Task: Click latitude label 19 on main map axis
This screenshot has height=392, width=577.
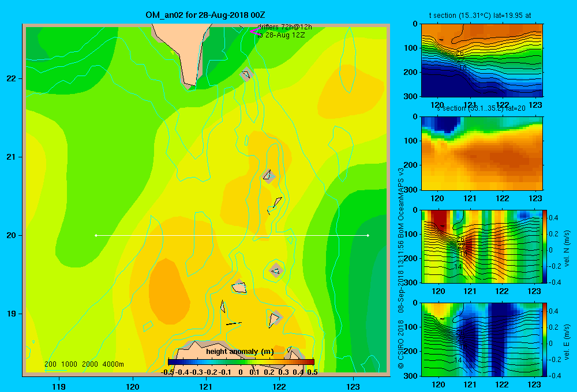Action: (x=12, y=314)
